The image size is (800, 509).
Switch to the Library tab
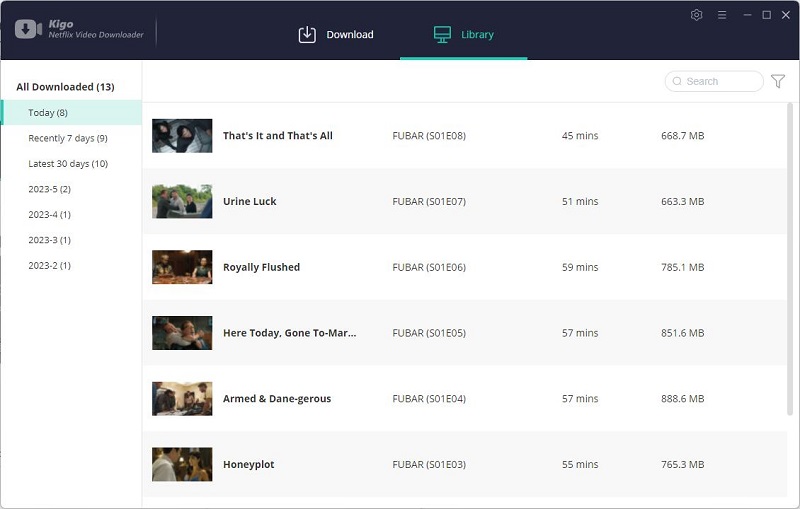click(464, 35)
